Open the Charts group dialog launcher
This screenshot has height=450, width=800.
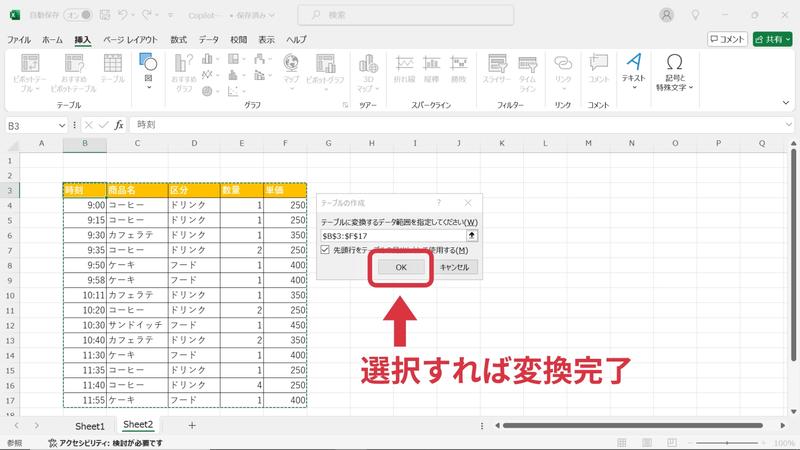(345, 105)
